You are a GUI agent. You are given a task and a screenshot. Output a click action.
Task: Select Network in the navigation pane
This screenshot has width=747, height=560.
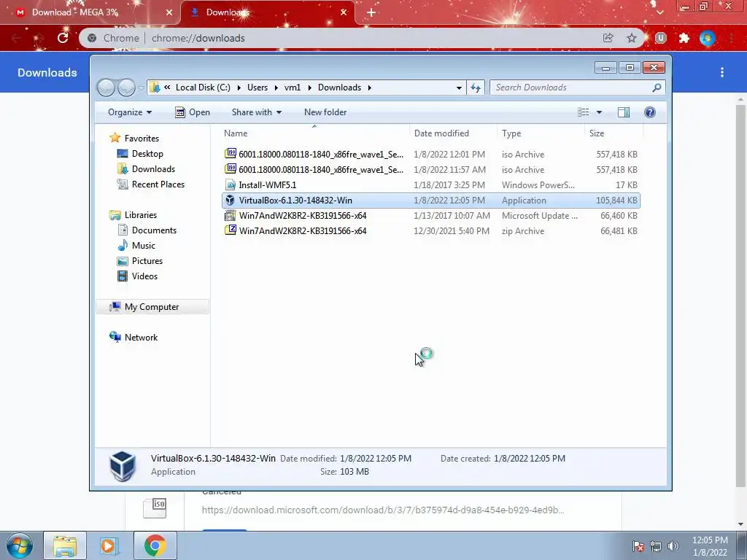tap(133, 337)
